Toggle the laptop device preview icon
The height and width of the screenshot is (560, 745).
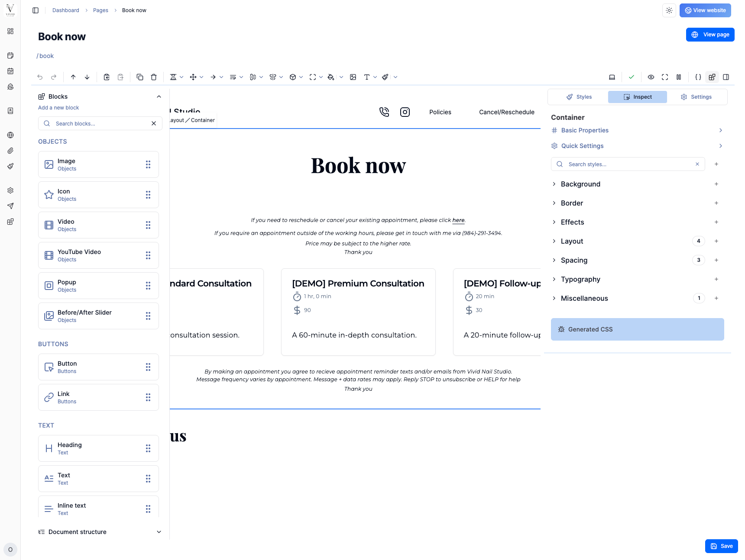[x=612, y=77]
